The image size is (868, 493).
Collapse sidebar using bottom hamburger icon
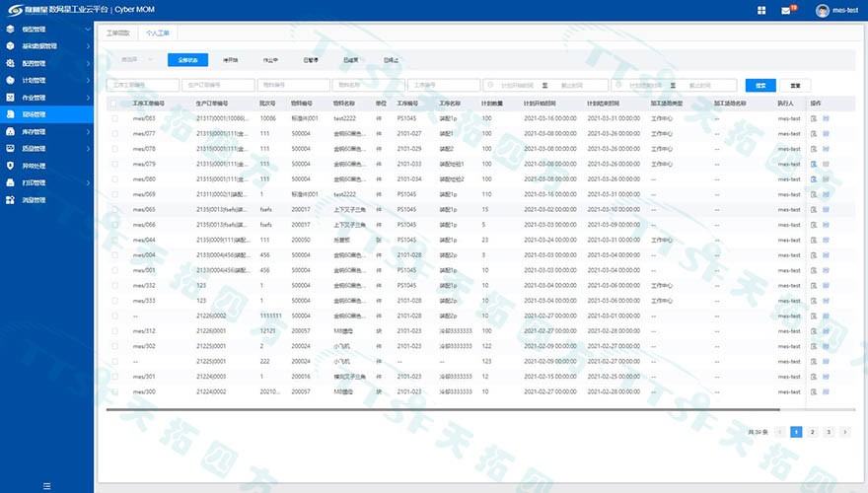(46, 486)
